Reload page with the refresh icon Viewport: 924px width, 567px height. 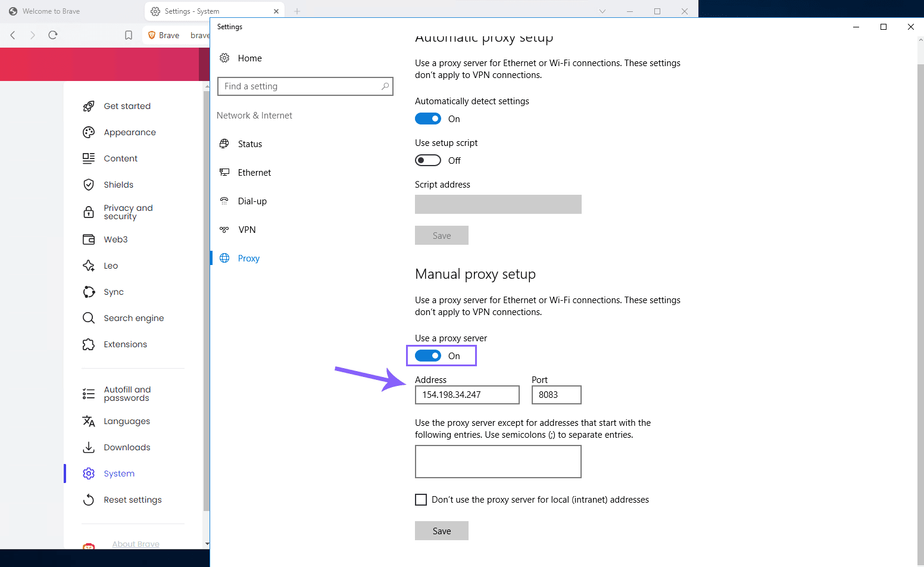(53, 35)
